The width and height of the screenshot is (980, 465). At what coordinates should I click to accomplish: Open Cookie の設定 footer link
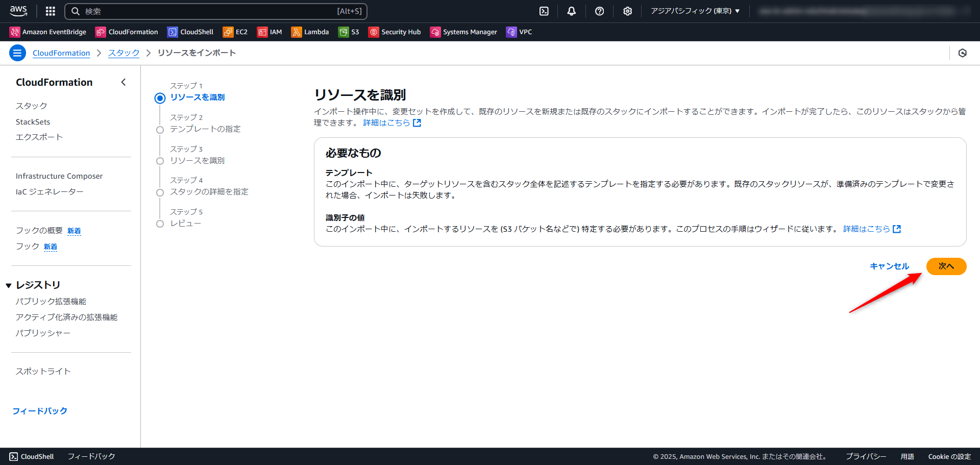949,457
